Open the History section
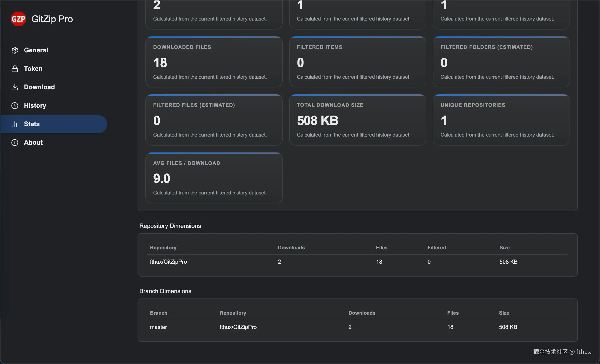Viewport: 600px width, 364px height. (x=54, y=106)
